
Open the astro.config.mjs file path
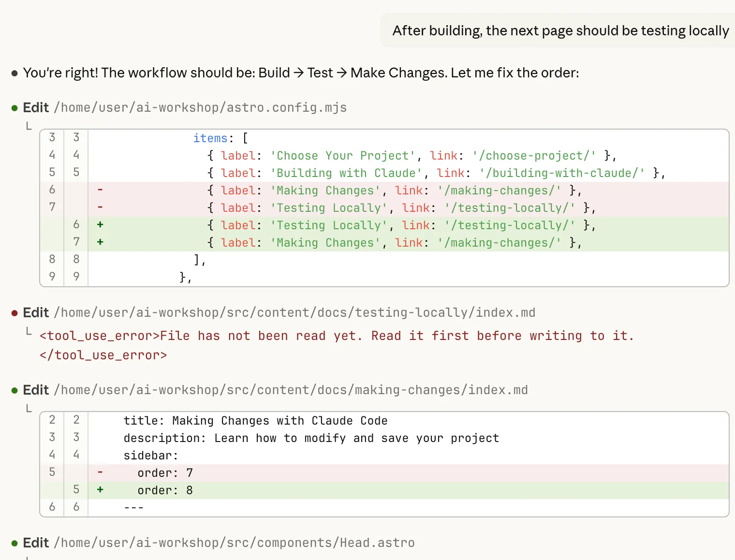pos(200,107)
